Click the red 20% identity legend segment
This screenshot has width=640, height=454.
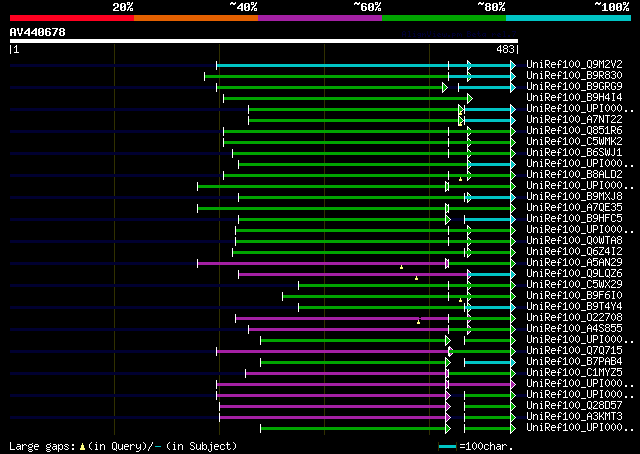(72, 18)
